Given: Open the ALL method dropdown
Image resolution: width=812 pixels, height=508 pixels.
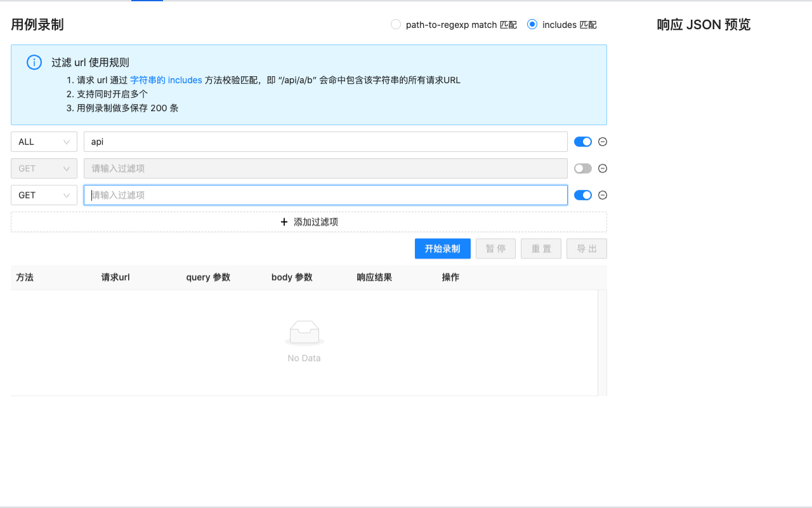Looking at the screenshot, I should coord(43,142).
